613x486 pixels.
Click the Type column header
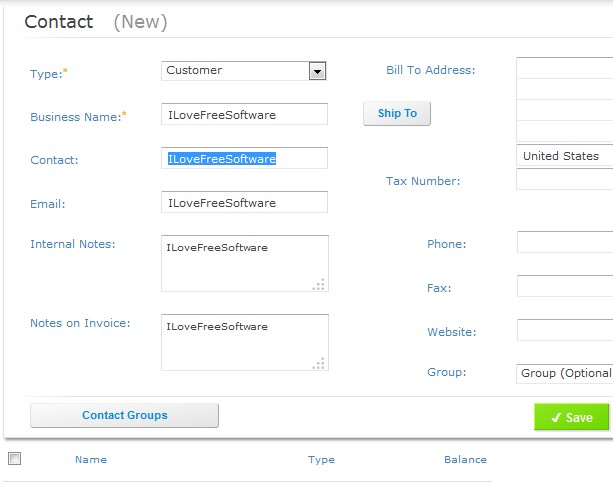click(x=321, y=459)
